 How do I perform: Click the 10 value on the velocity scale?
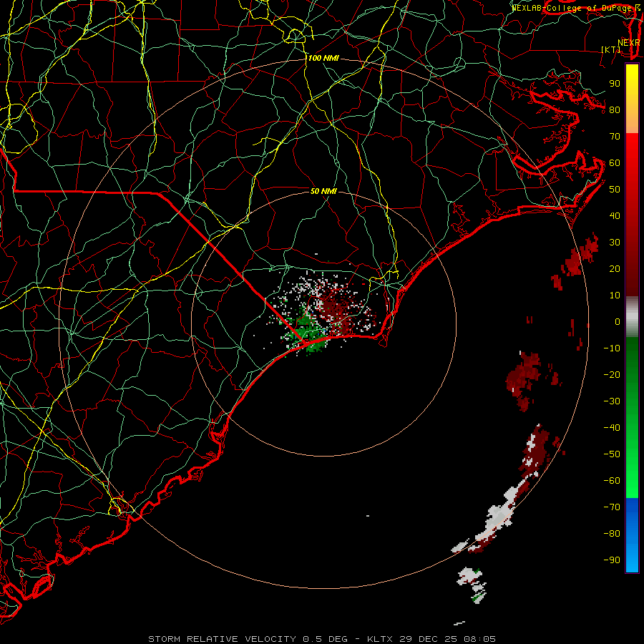615,296
